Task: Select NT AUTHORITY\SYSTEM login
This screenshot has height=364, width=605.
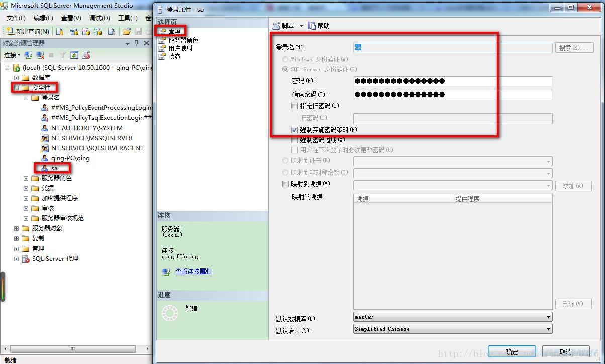Action: click(86, 128)
